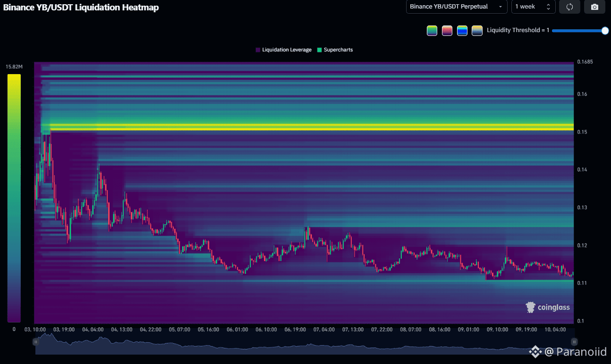Select the green-yellow color scheme swatch

click(432, 31)
